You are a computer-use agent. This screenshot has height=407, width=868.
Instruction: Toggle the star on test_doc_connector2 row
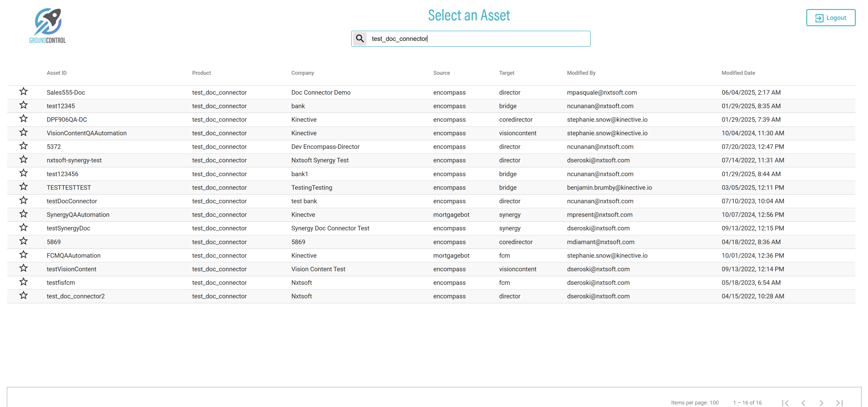pyautogui.click(x=23, y=295)
